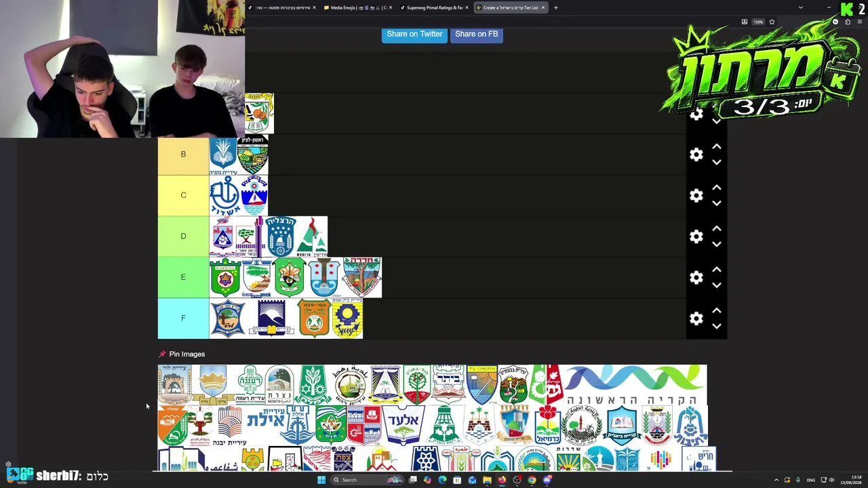Select the Ashdod anchor emblem in tier C
This screenshot has height=488, width=868.
click(x=224, y=195)
